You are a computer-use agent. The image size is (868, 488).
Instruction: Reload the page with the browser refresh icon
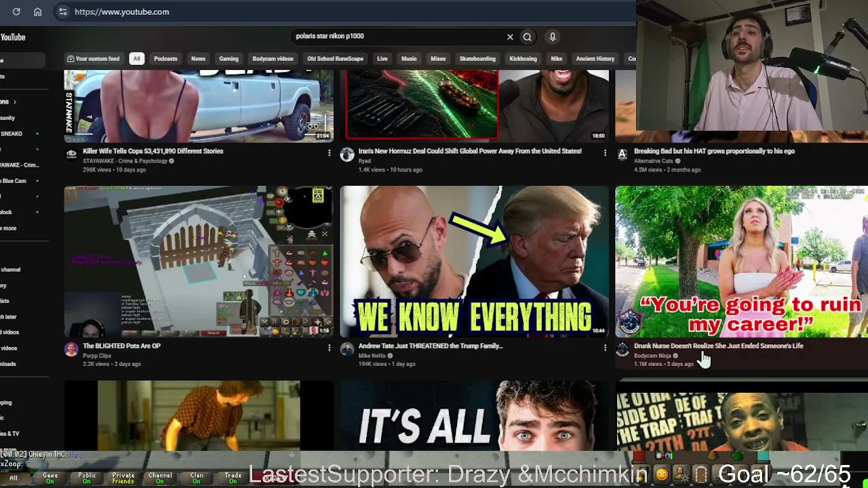pos(16,12)
